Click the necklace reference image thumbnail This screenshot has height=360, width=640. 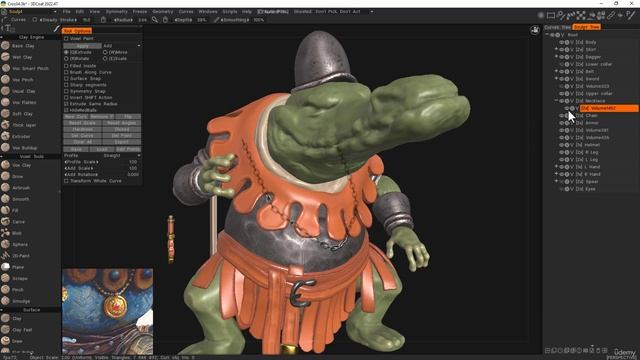pyautogui.click(x=107, y=311)
